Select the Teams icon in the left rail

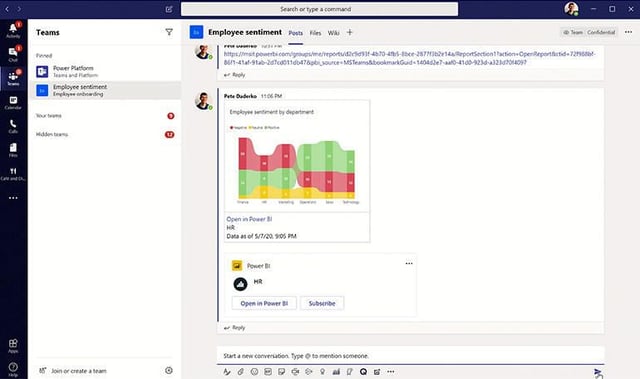point(13,78)
